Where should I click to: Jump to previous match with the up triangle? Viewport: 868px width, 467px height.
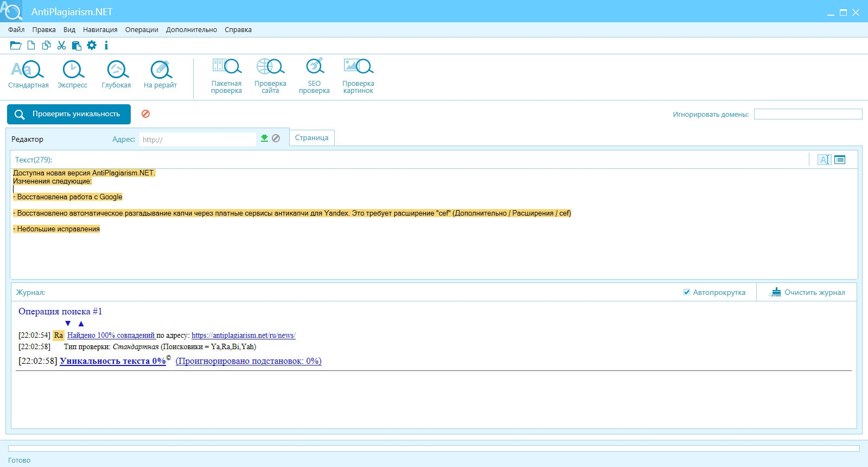(x=81, y=324)
